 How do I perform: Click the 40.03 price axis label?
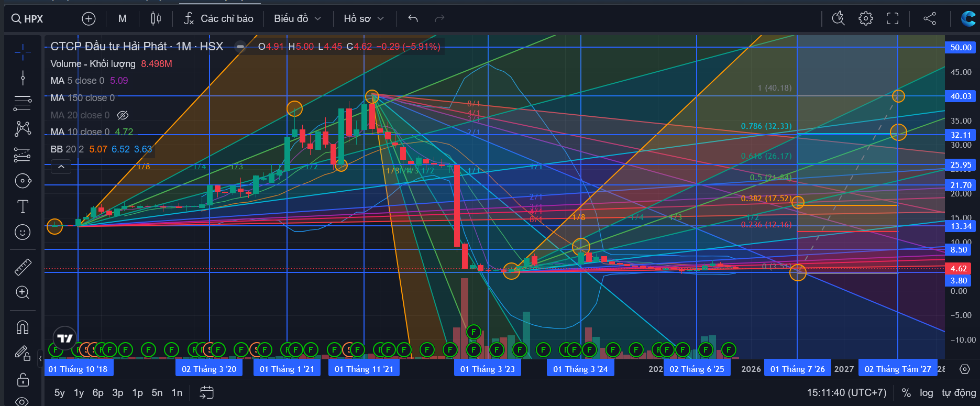(x=961, y=96)
